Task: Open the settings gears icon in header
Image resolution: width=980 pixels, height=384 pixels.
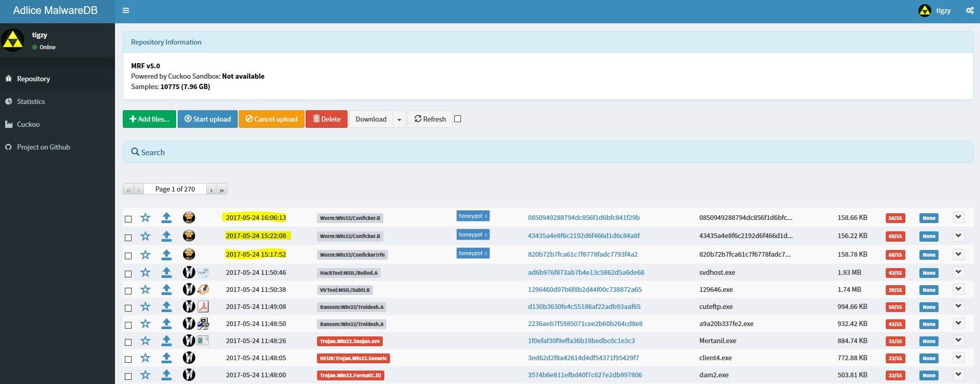Action: click(x=970, y=10)
